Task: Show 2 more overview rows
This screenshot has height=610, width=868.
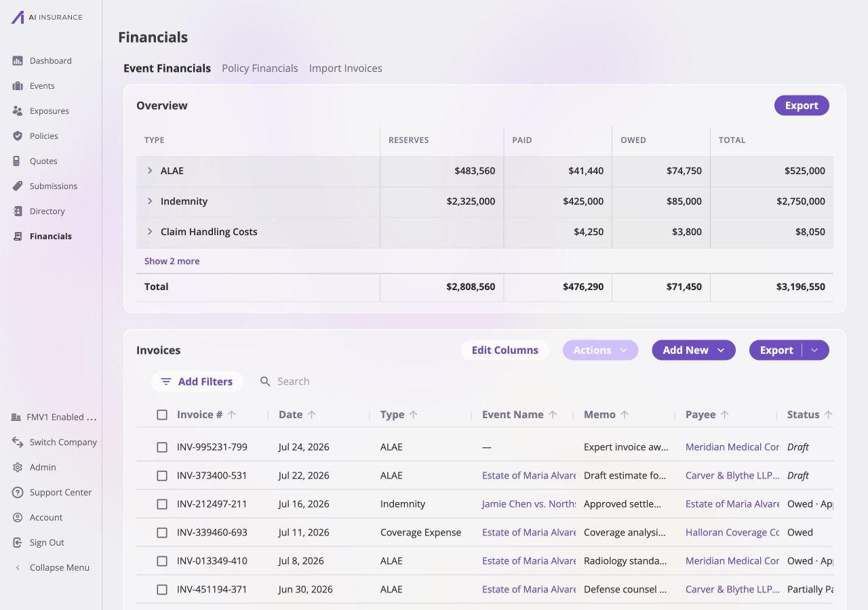Action: point(172,261)
